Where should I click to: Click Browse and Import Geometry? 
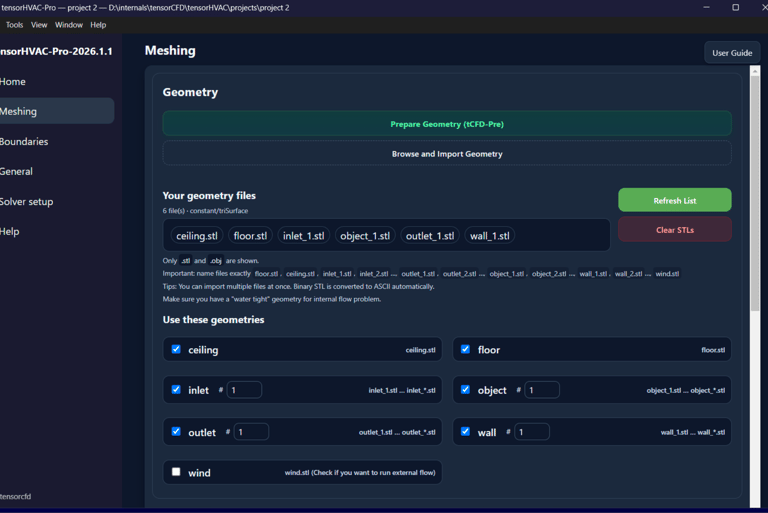point(447,154)
